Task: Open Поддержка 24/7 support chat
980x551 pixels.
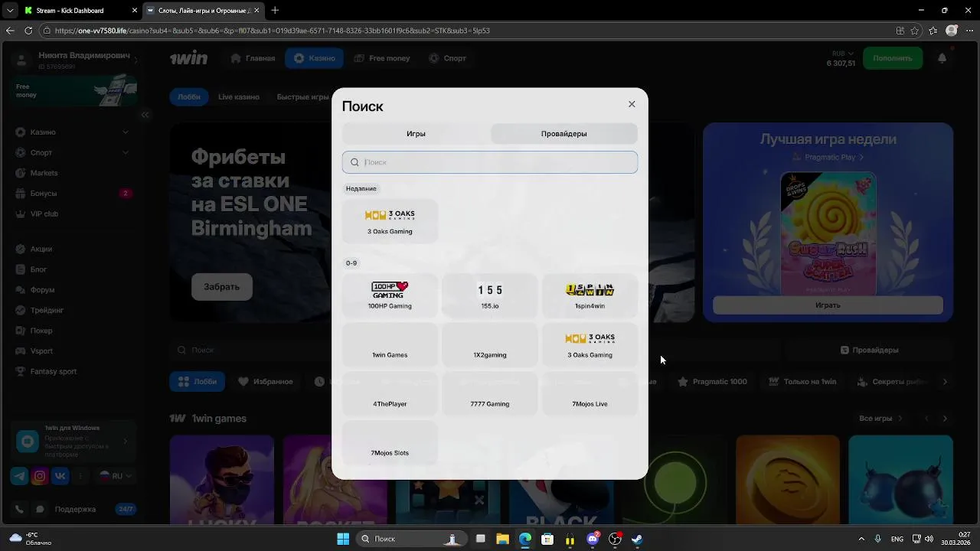Action: (85, 509)
